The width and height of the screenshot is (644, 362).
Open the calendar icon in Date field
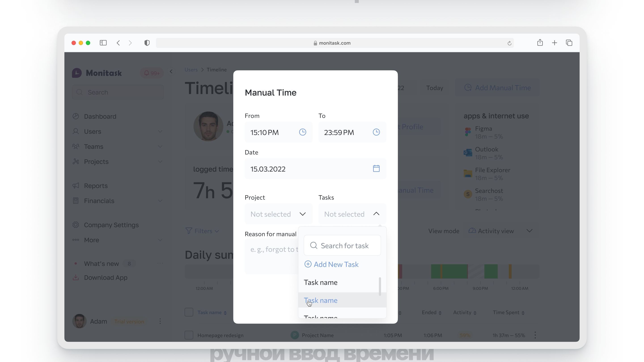pos(376,169)
